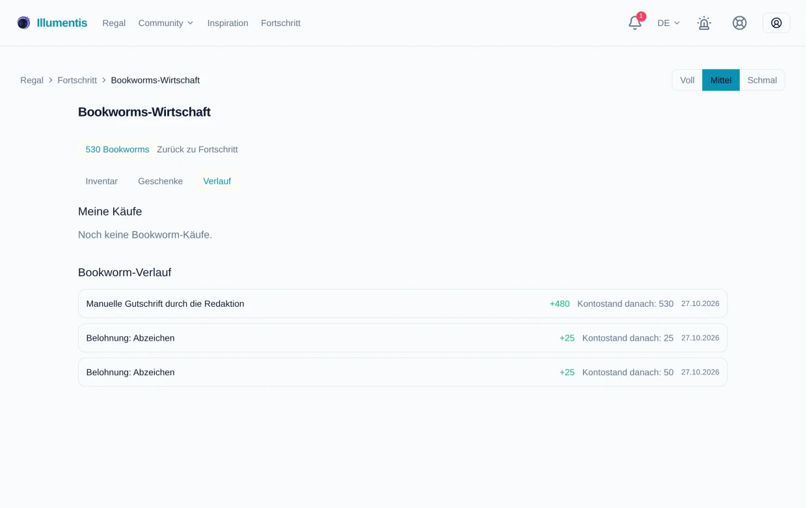Click the 'Bookworm-Verlauf' heading
The width and height of the screenshot is (812, 508).
[x=124, y=272]
